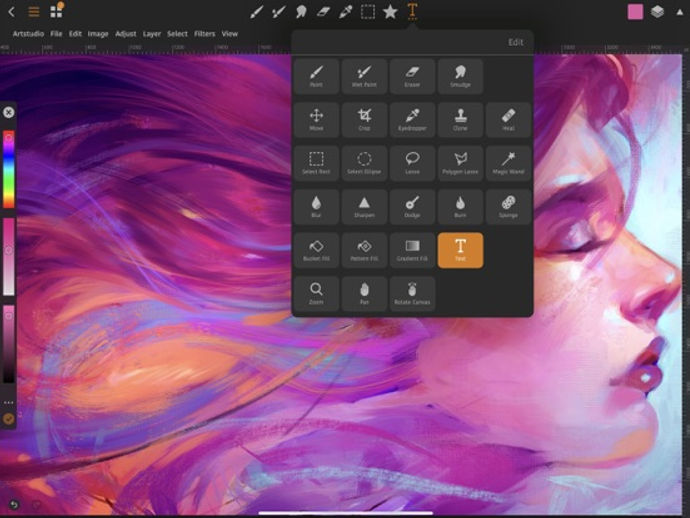Click the orange checkmark button in sidebar

coord(8,419)
